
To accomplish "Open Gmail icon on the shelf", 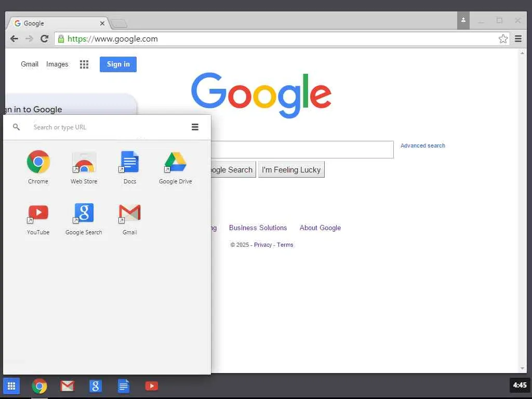I will click(67, 386).
